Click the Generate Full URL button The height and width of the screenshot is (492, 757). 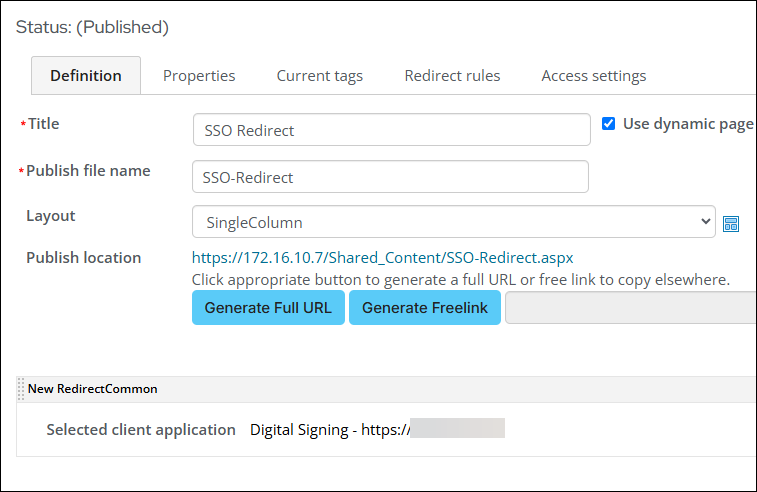[268, 308]
